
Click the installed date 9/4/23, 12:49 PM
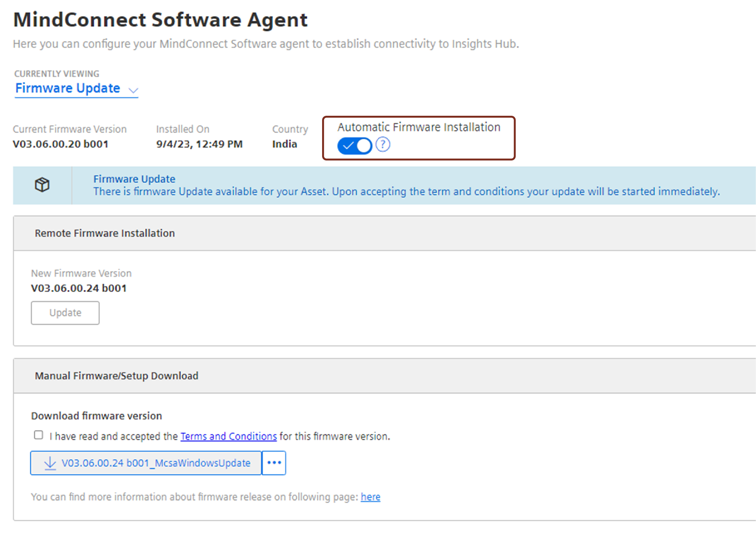point(199,144)
